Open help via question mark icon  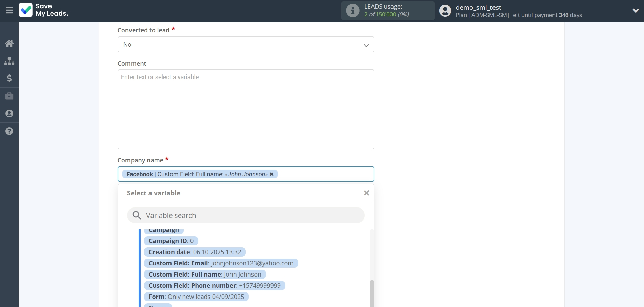point(9,131)
